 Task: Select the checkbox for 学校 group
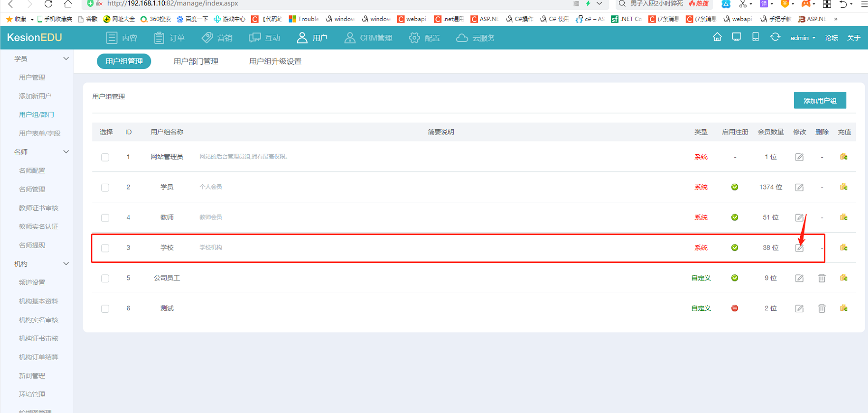click(x=105, y=248)
